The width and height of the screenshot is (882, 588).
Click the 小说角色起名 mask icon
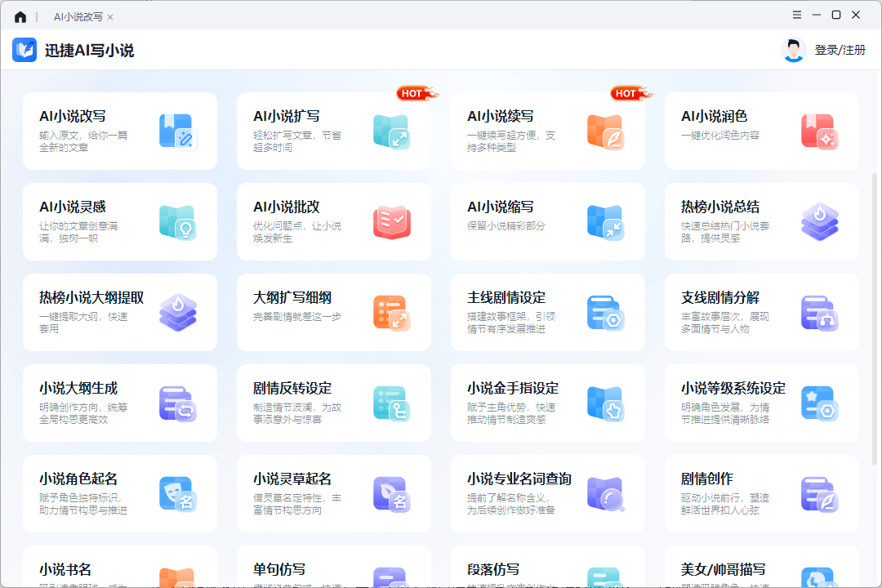(x=177, y=494)
